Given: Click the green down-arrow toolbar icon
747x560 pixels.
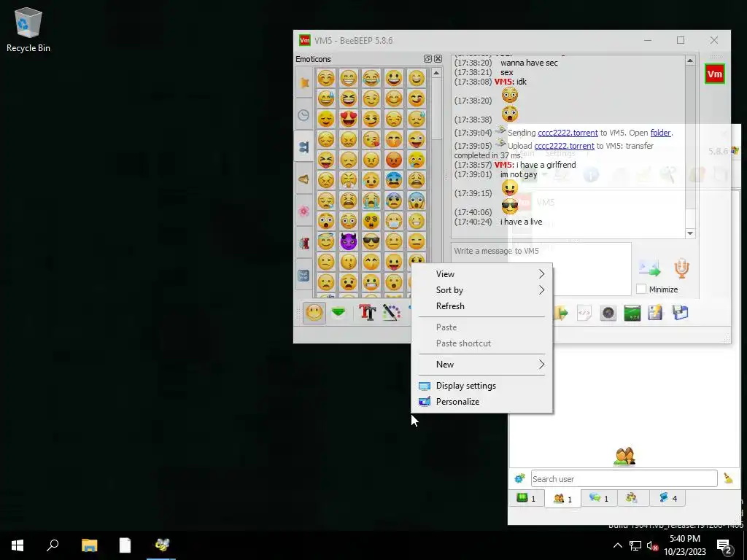Looking at the screenshot, I should 338,313.
